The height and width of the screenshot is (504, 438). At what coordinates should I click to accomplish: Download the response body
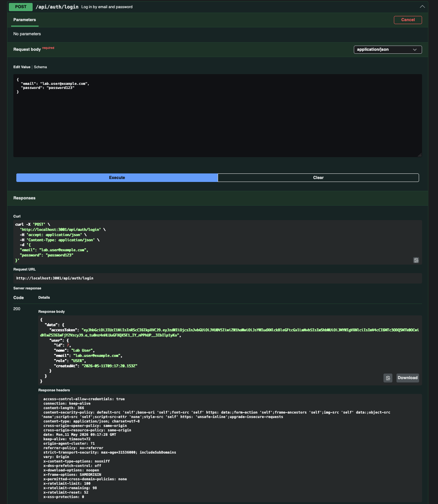tap(408, 378)
